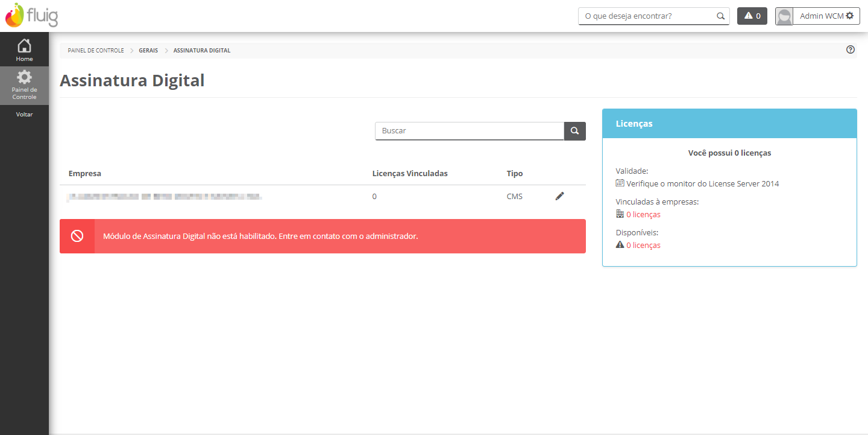Click the Assinatura Digital page title
This screenshot has height=435, width=868.
pyautogui.click(x=132, y=80)
